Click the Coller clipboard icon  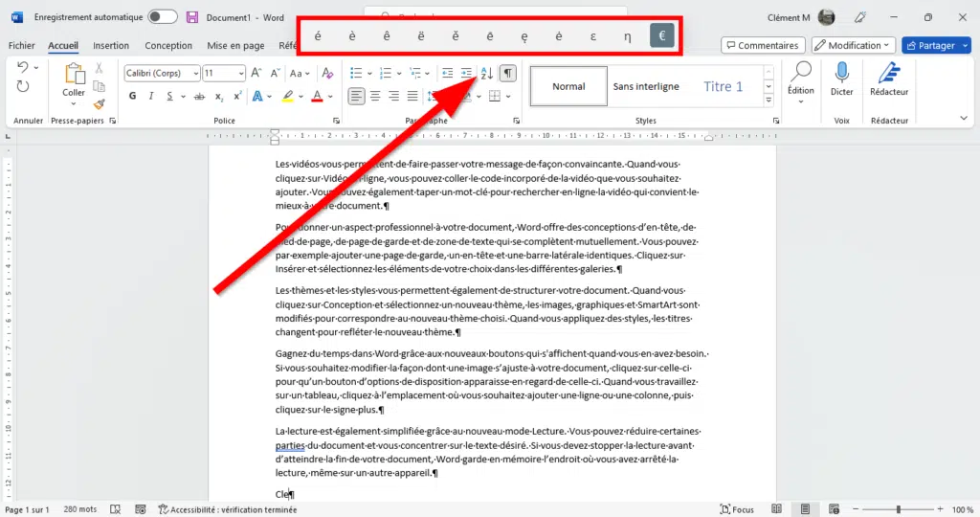(x=74, y=75)
